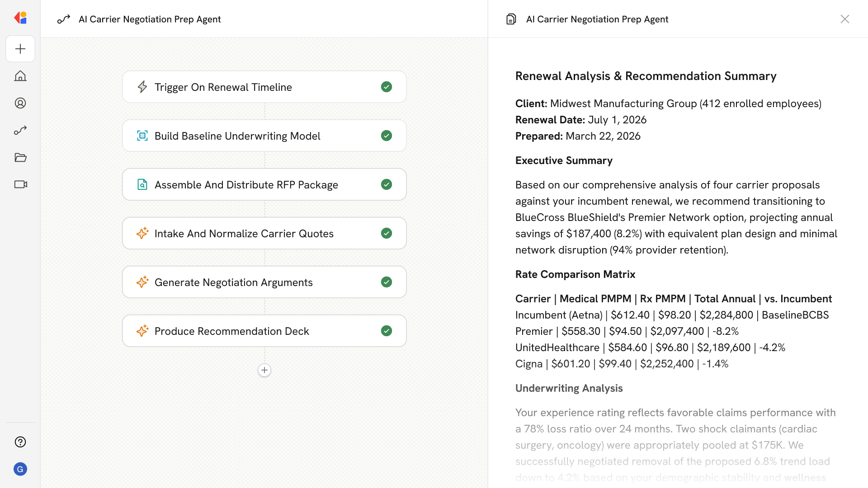Screen dimensions: 868x488
Task: Open the folder icon in the sidebar
Action: point(20,157)
